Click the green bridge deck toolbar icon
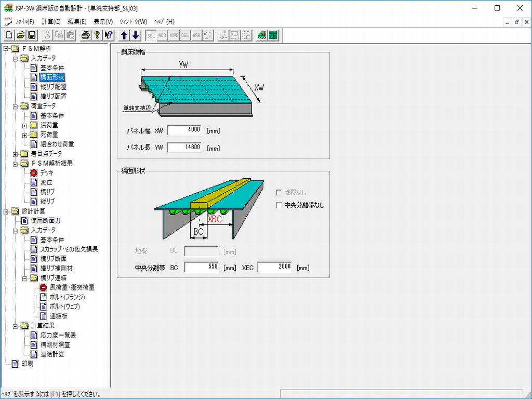The width and height of the screenshot is (532, 399). pos(262,35)
